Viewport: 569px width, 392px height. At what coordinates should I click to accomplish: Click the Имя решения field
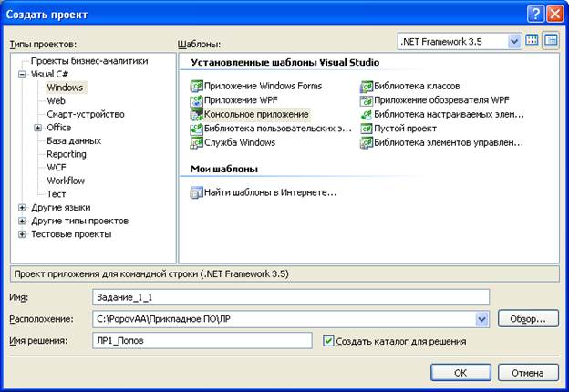202,341
